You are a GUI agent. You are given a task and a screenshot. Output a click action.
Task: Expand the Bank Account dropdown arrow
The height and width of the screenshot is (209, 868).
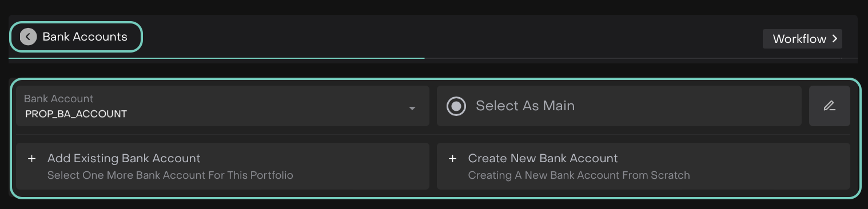pyautogui.click(x=412, y=108)
